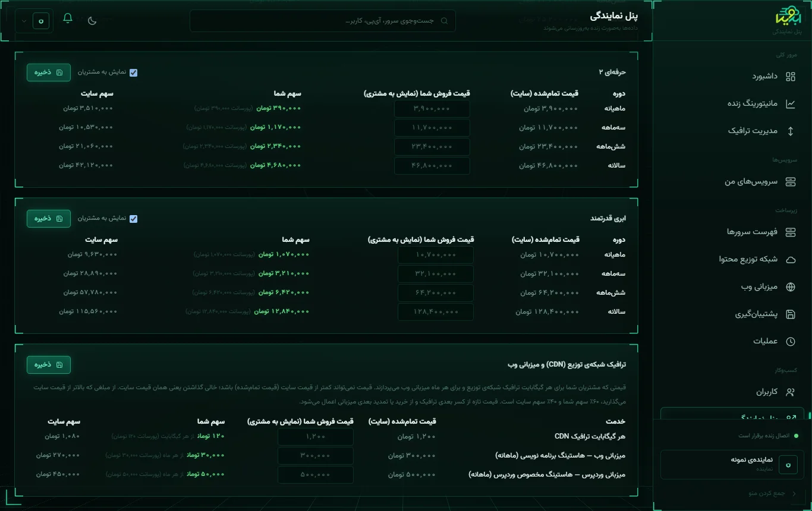This screenshot has width=812, height=511.
Task: Edit ابری قدرتمند شش‌ماهه sale price field
Action: click(436, 293)
